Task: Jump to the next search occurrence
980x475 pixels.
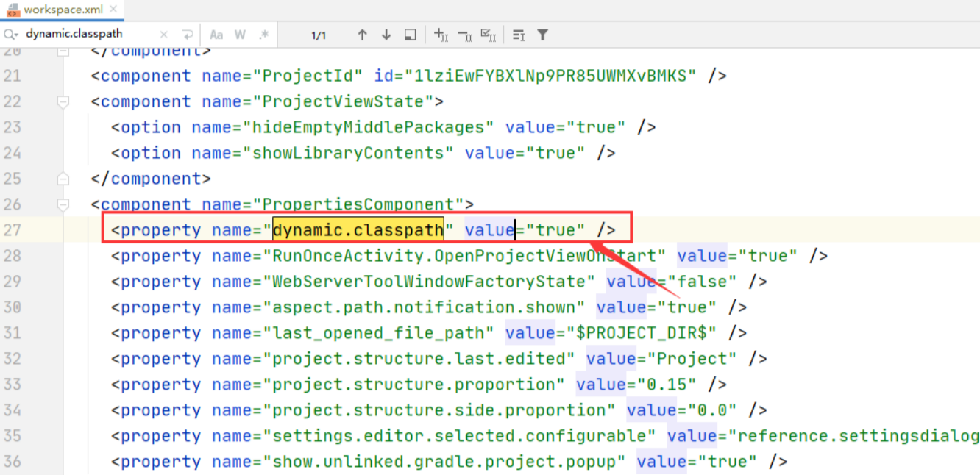Action: 386,34
